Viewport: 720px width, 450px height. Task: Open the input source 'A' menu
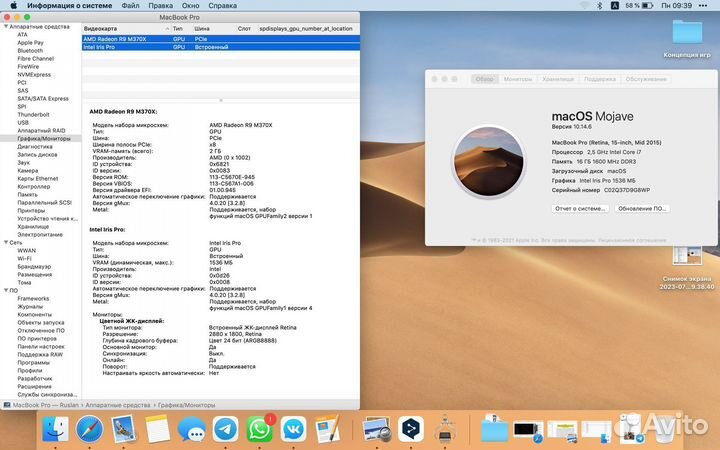tap(614, 6)
